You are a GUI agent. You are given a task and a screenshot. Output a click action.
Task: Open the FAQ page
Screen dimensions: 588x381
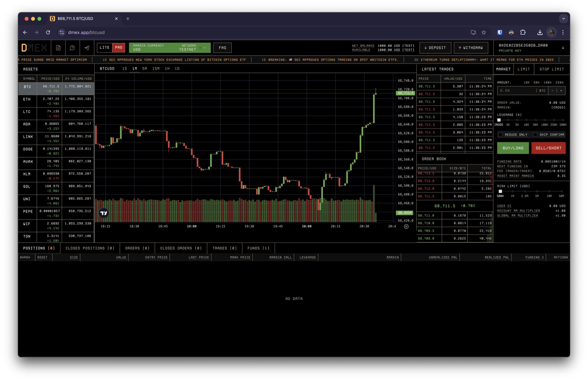[x=222, y=48]
